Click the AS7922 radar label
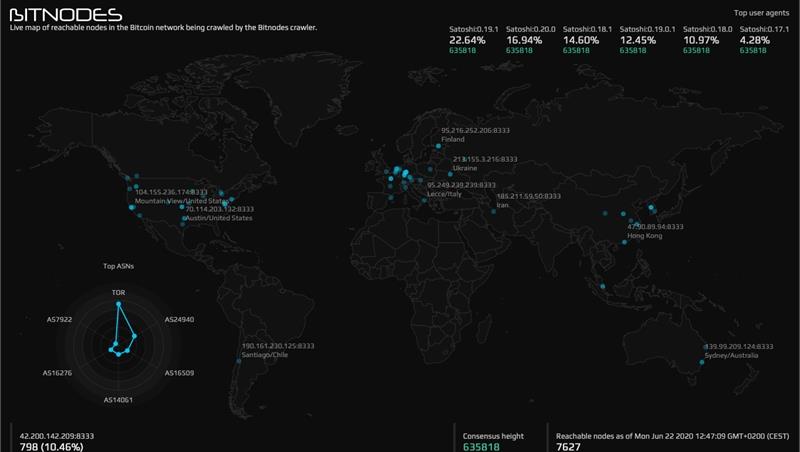 point(59,319)
